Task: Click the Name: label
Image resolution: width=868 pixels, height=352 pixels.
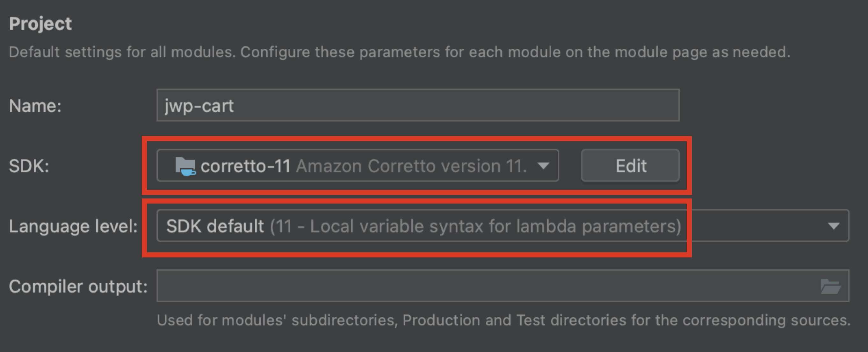Action: click(x=35, y=106)
